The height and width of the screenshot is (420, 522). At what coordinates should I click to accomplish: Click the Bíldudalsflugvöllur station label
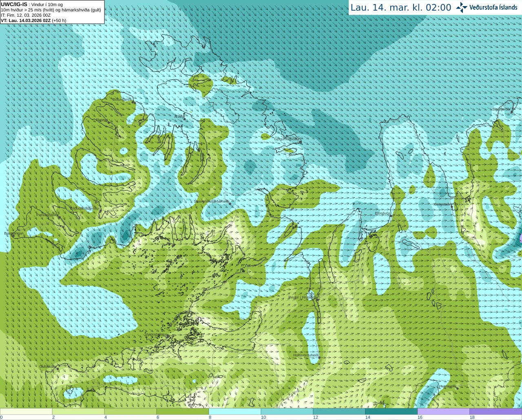(x=85, y=208)
